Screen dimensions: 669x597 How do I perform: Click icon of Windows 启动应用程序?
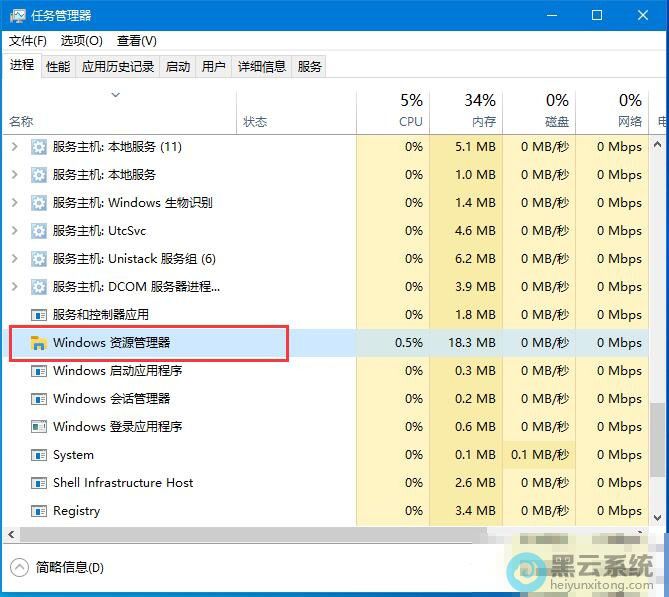pos(39,371)
